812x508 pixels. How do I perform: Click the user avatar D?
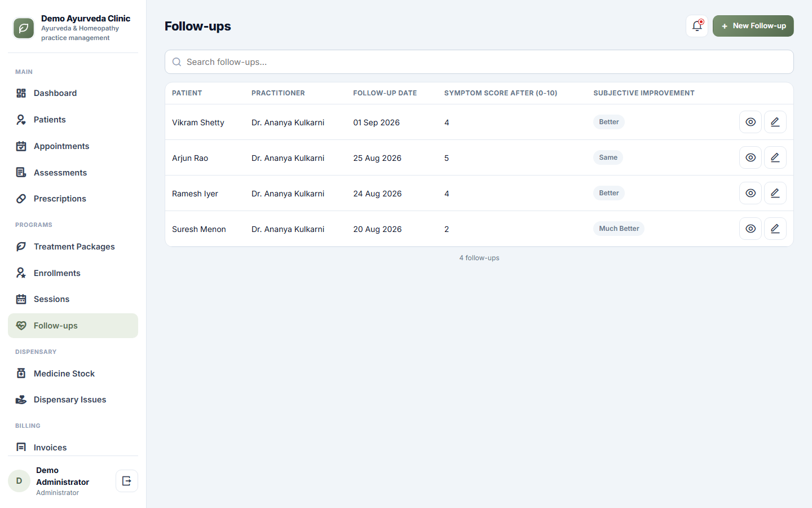coord(19,481)
